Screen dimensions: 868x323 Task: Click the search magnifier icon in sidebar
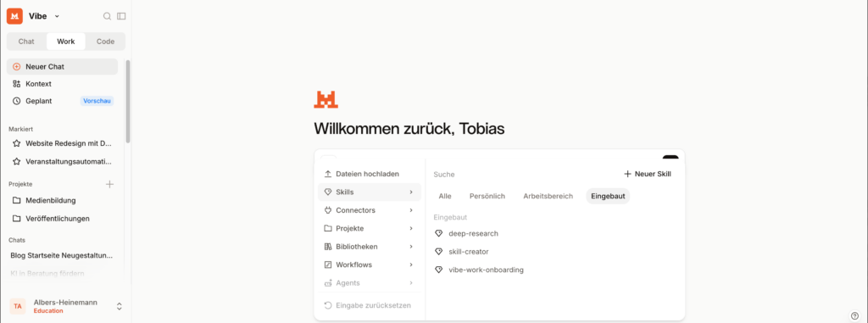pyautogui.click(x=108, y=16)
